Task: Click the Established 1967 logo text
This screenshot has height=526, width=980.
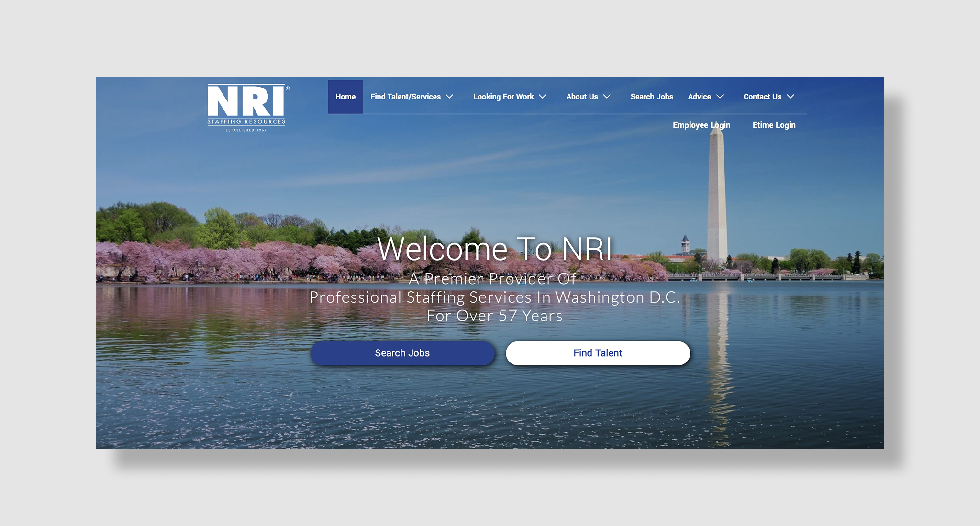Action: click(x=245, y=128)
